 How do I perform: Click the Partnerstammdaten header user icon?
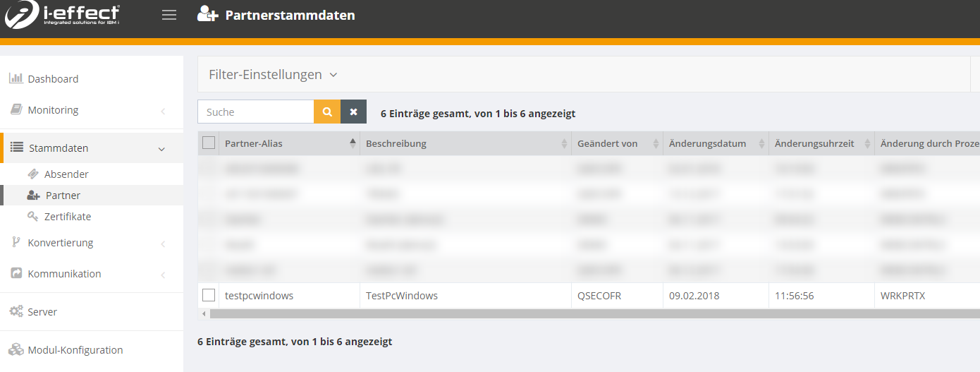coord(207,15)
